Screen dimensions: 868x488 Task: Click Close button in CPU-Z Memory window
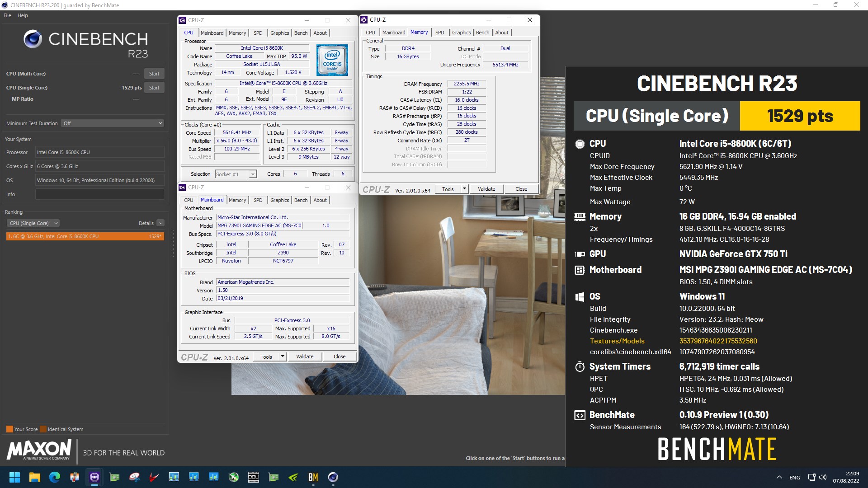[x=521, y=189]
